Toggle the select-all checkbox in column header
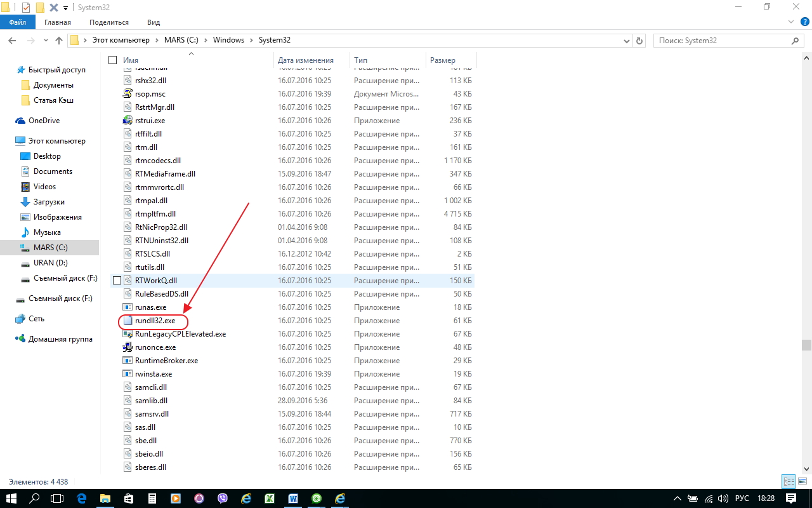The image size is (812, 508). coord(113,60)
